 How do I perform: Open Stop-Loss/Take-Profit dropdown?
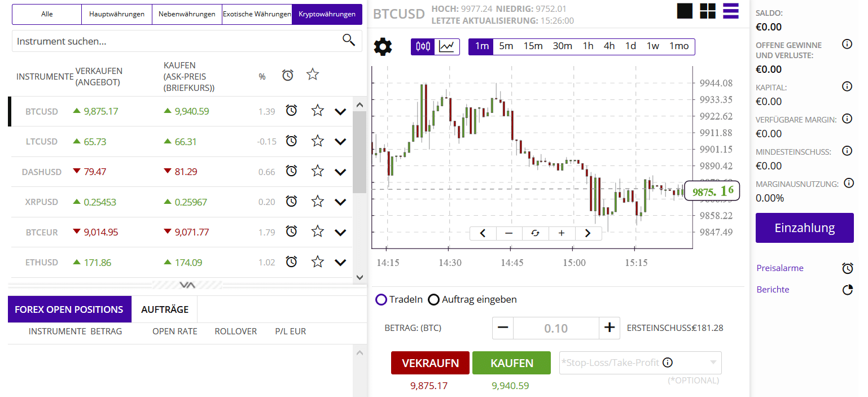coord(714,362)
